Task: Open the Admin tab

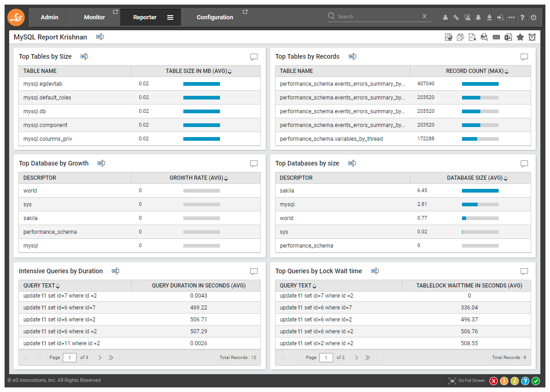Action: pyautogui.click(x=49, y=17)
